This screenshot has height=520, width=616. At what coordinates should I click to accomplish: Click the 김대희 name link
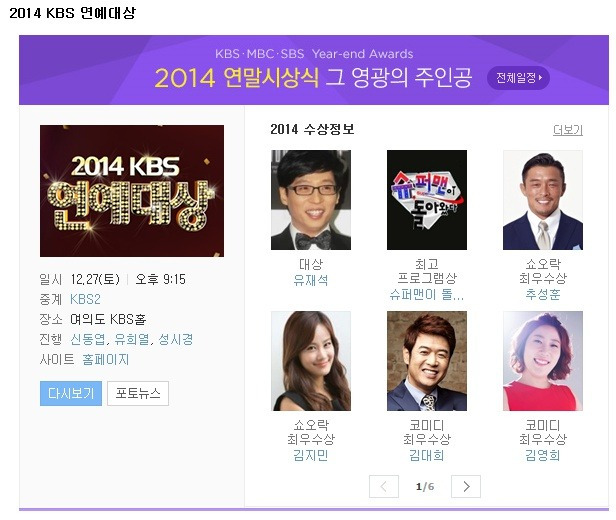(x=427, y=456)
